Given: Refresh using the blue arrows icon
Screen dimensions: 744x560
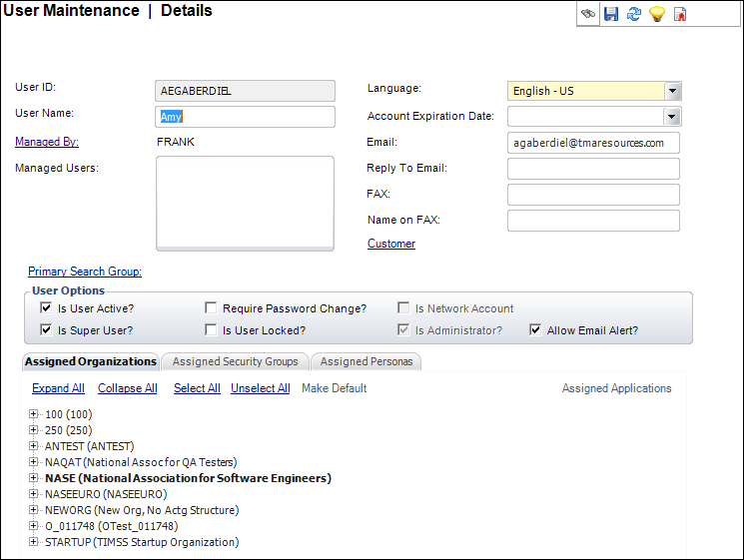Looking at the screenshot, I should [x=633, y=14].
